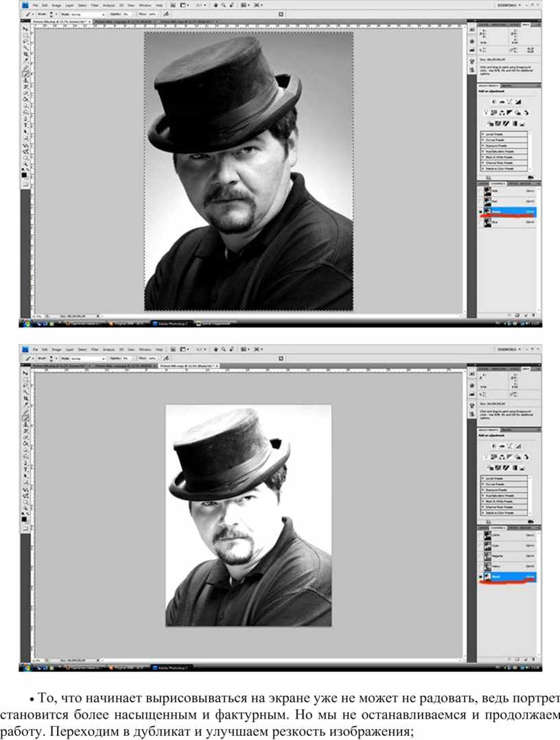The width and height of the screenshot is (560, 740).
Task: Enable airbrush mode in upper options bar
Action: (x=167, y=14)
